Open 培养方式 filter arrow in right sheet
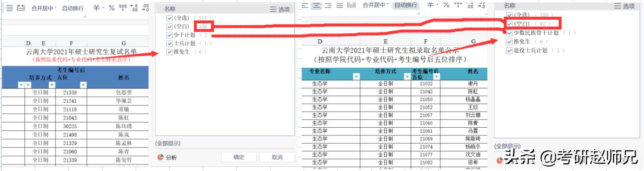This screenshot has height=171, width=644. tap(407, 77)
